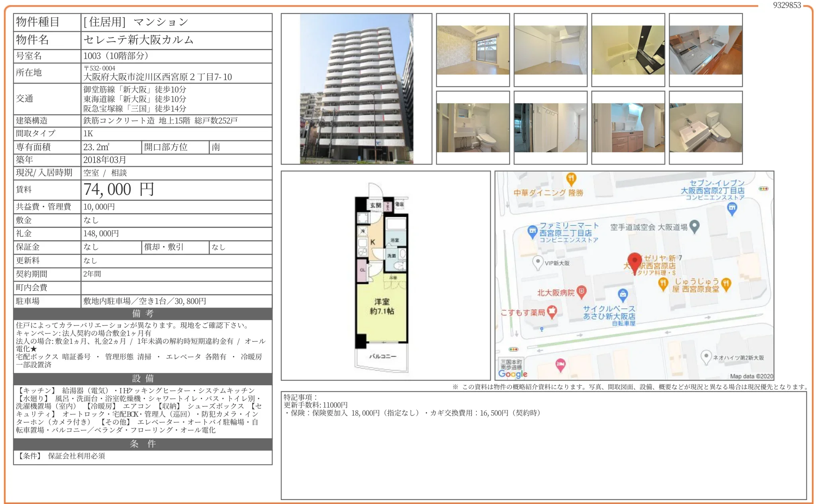The height and width of the screenshot is (504, 819).
Task: Click the Google logo on the map
Action: [x=514, y=374]
